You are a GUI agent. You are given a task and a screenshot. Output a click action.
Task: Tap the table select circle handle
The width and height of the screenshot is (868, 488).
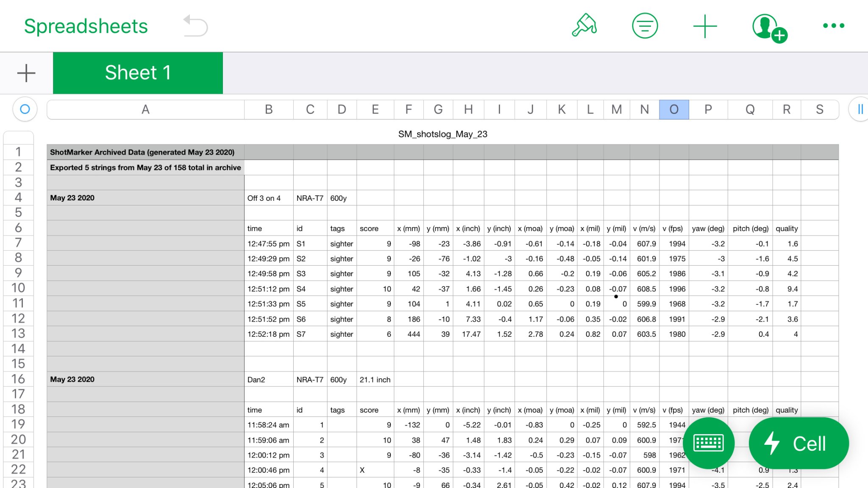(x=25, y=109)
